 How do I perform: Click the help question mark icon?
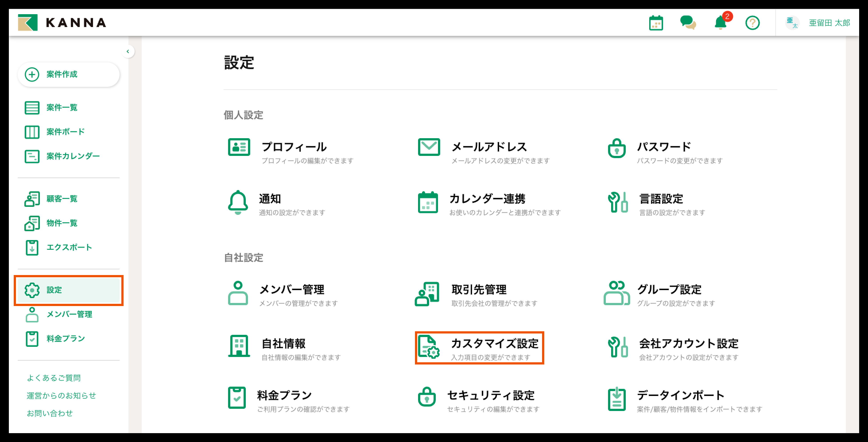pyautogui.click(x=752, y=23)
